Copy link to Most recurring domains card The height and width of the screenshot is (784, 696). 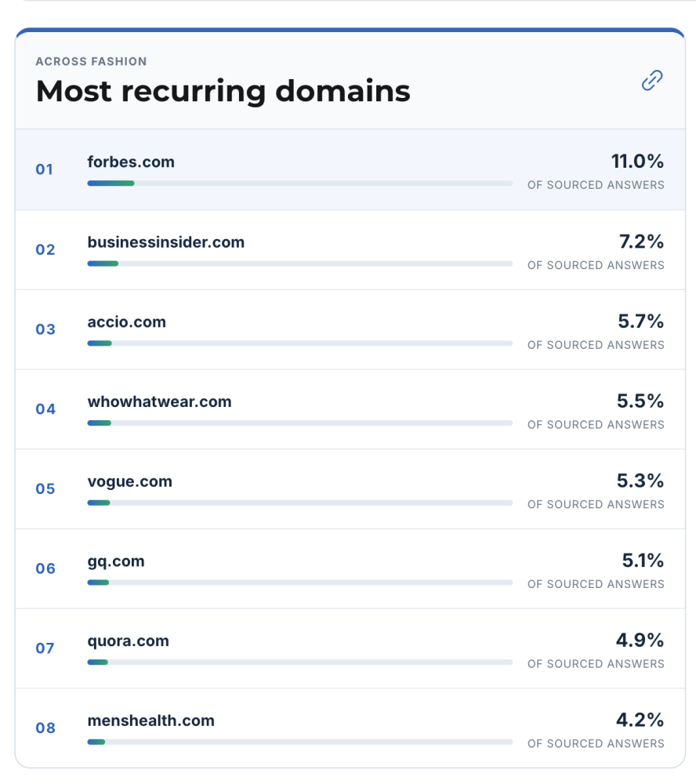point(652,81)
